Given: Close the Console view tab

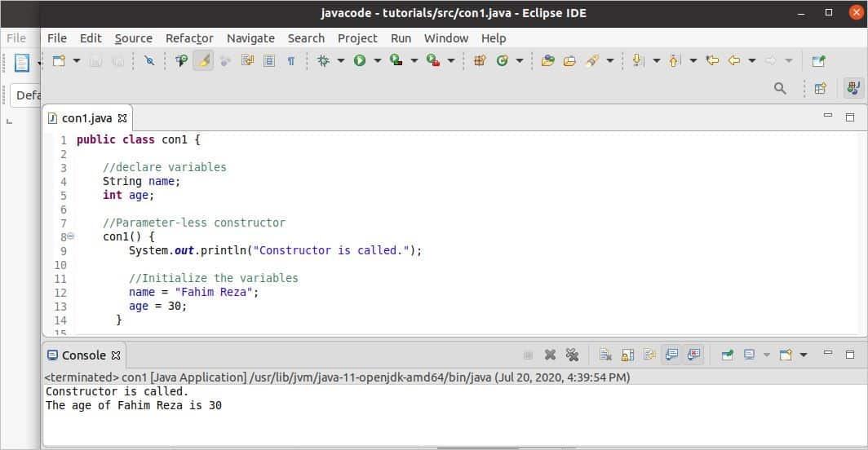Looking at the screenshot, I should pos(116,355).
